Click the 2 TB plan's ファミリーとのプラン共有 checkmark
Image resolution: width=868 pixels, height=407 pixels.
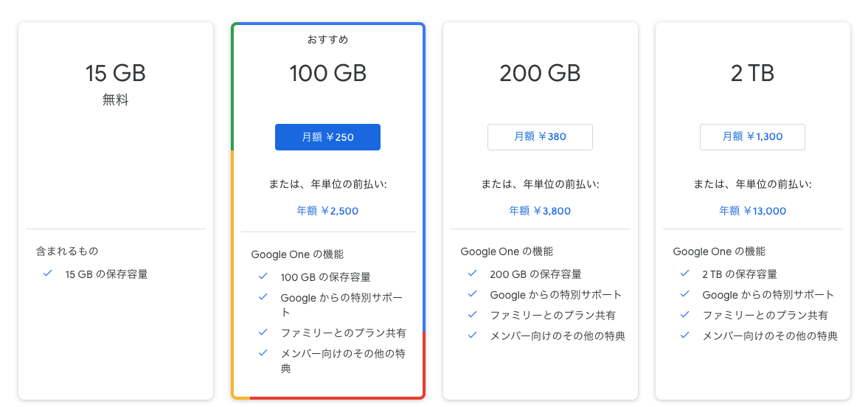tap(685, 315)
